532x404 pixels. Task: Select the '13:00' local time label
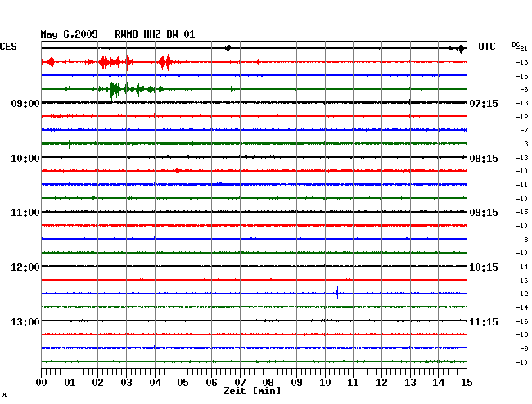(x=25, y=321)
